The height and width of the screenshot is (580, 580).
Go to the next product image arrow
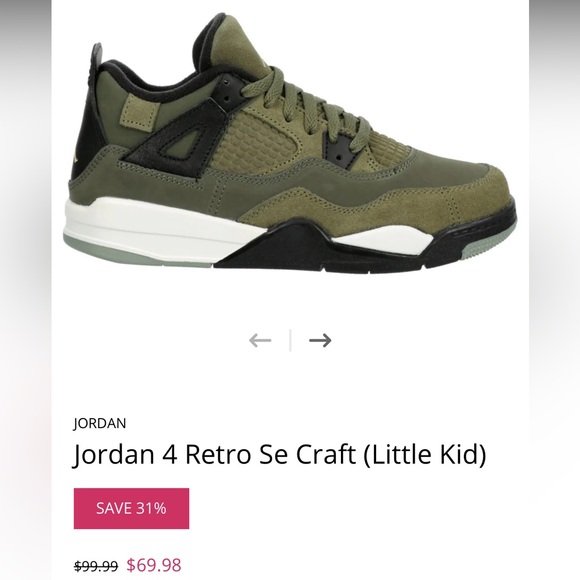pos(320,340)
